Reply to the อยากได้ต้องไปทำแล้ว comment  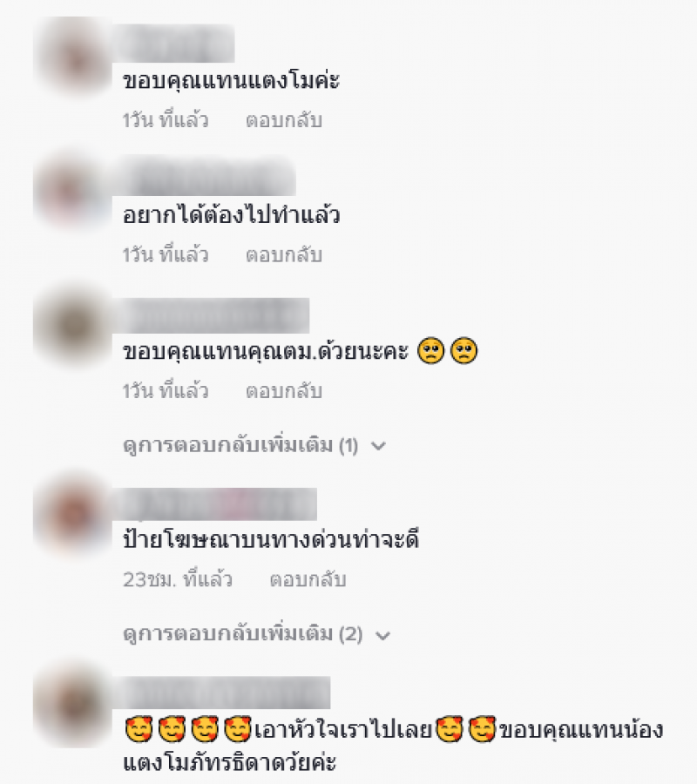coord(283,255)
